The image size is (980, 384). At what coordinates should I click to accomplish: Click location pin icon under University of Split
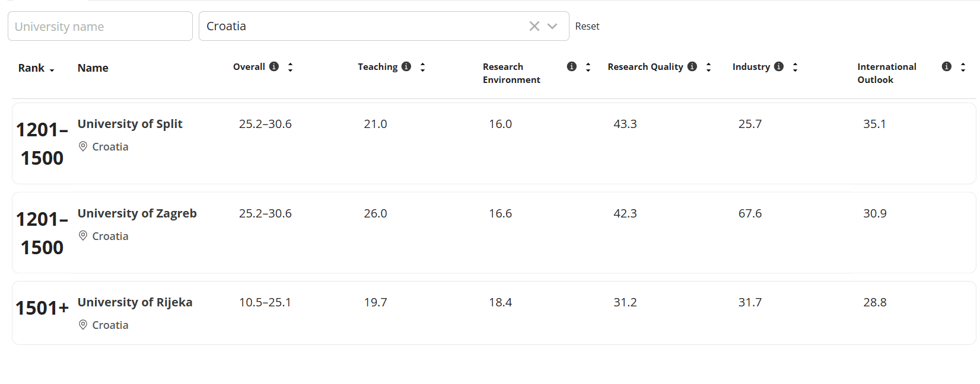[x=83, y=146]
